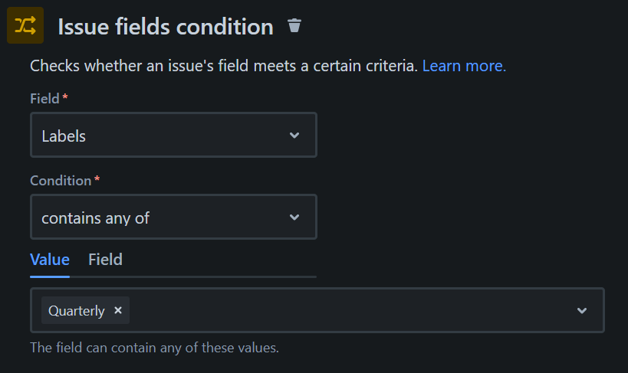Click the Issue fields condition heading
The image size is (628, 373).
coord(165,27)
